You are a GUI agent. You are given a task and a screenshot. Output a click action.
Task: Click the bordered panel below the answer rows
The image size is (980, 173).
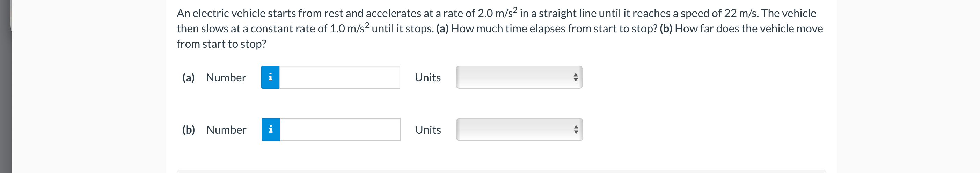coord(502,172)
